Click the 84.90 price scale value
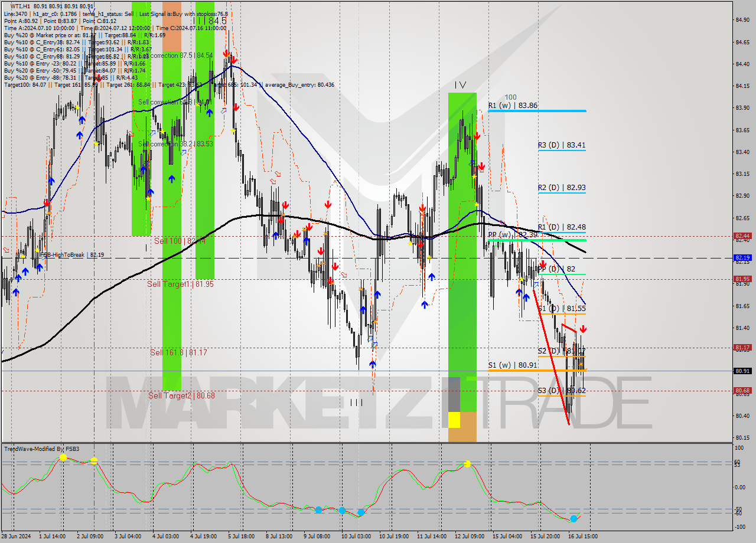Viewport: 756px width, 543px height. (742, 20)
